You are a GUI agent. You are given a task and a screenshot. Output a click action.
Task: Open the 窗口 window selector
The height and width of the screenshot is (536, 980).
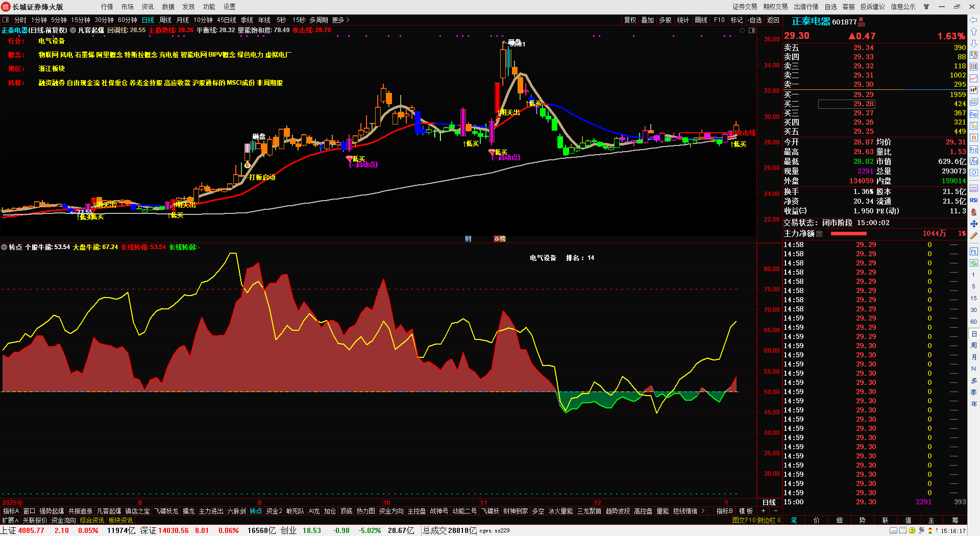pos(29,511)
